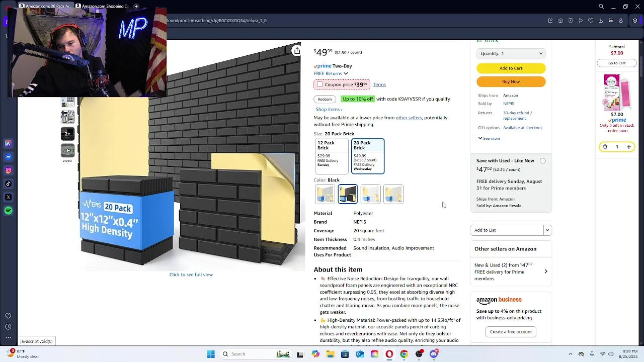
Task: Click the browser search magnifier icon
Action: 601,7
